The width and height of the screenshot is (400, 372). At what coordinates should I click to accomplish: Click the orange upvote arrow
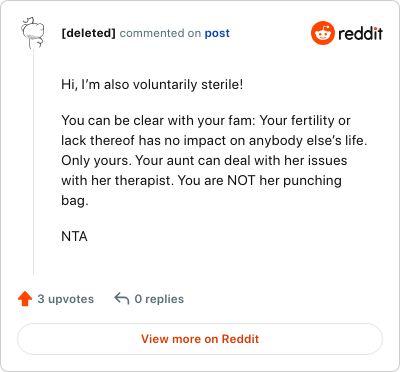pyautogui.click(x=25, y=299)
